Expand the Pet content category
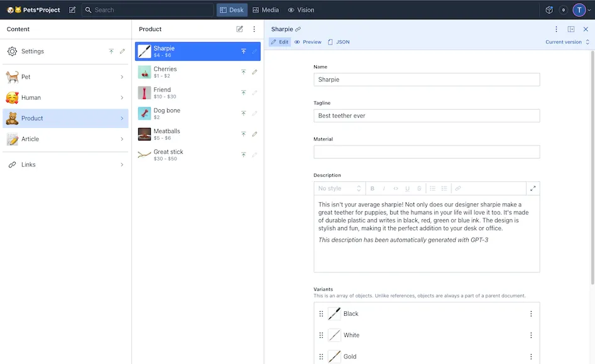 [x=65, y=77]
